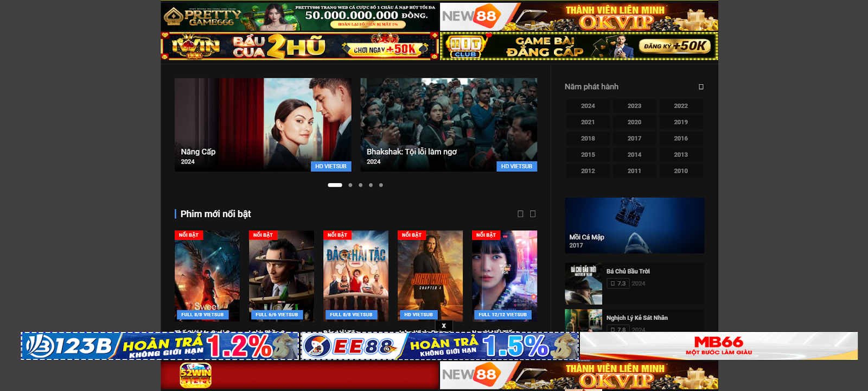The width and height of the screenshot is (868, 391).
Task: Click bottom NEW88 OKVIP banner ad
Action: tap(579, 375)
